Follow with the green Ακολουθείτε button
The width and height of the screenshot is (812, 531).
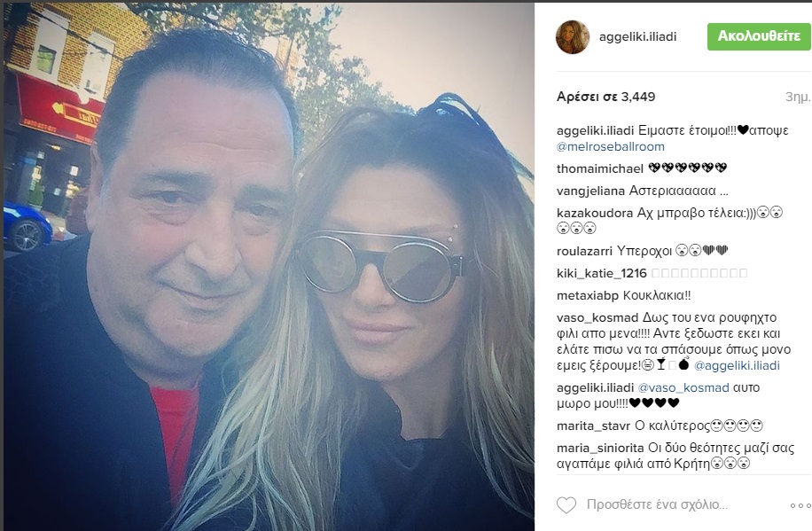click(759, 36)
